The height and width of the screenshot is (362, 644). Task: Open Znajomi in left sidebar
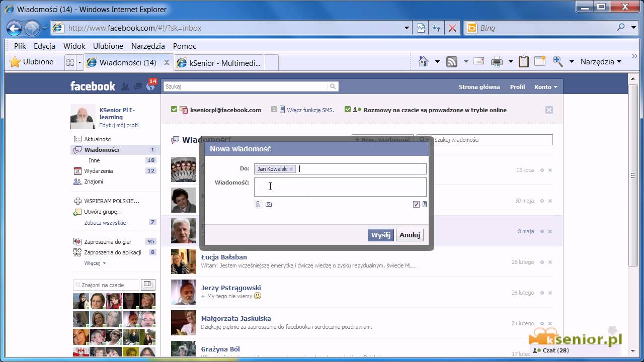coord(94,182)
